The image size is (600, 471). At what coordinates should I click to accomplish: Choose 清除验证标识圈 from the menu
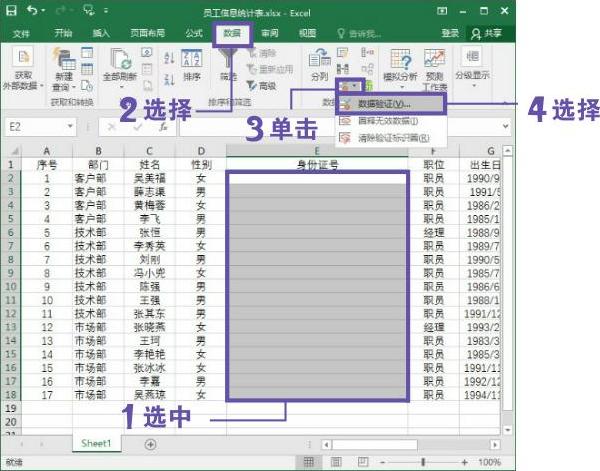(391, 138)
